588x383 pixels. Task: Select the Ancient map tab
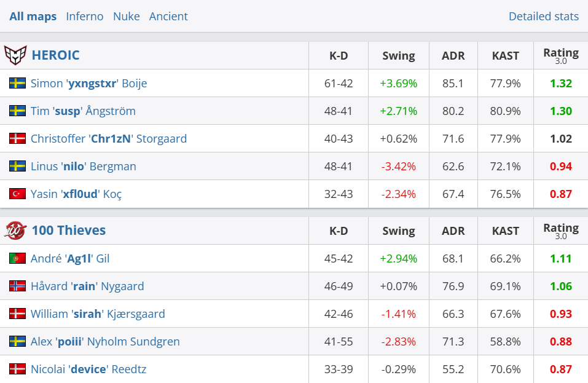coord(168,17)
